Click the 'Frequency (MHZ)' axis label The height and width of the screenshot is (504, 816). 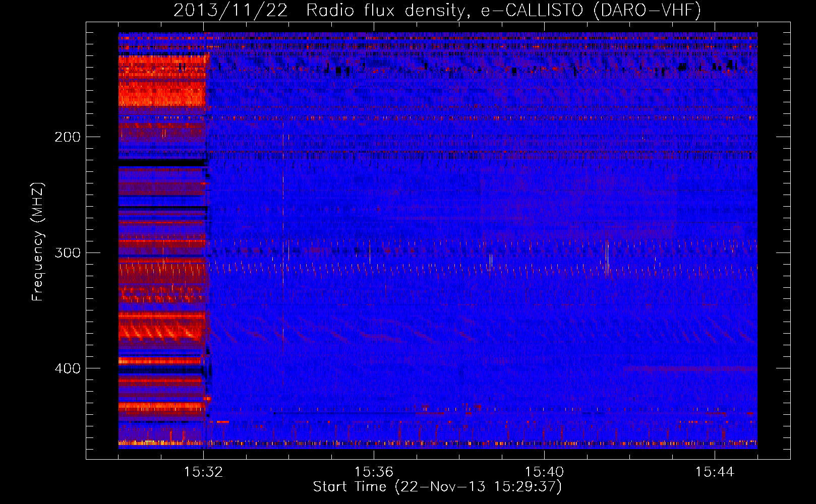click(x=38, y=242)
